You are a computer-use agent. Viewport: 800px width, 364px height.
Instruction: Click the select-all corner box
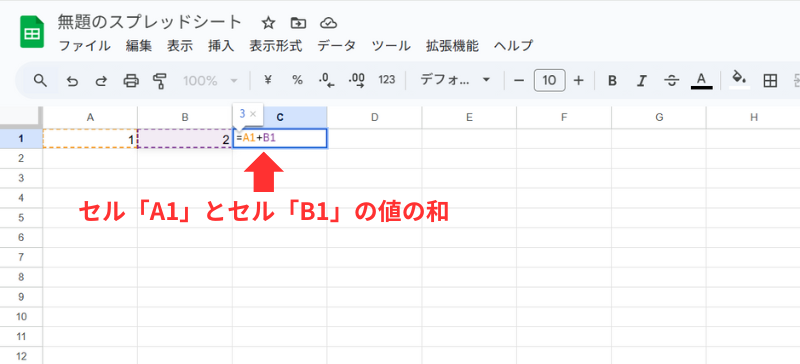(x=21, y=117)
